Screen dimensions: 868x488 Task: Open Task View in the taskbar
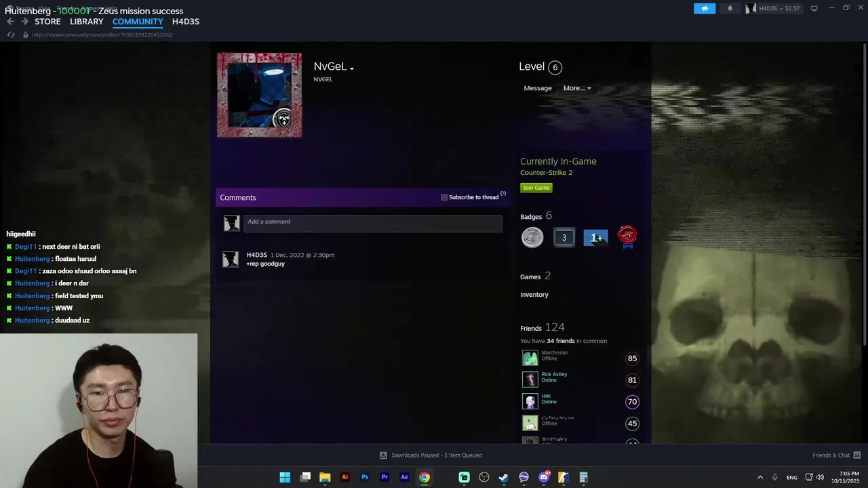pos(305,477)
